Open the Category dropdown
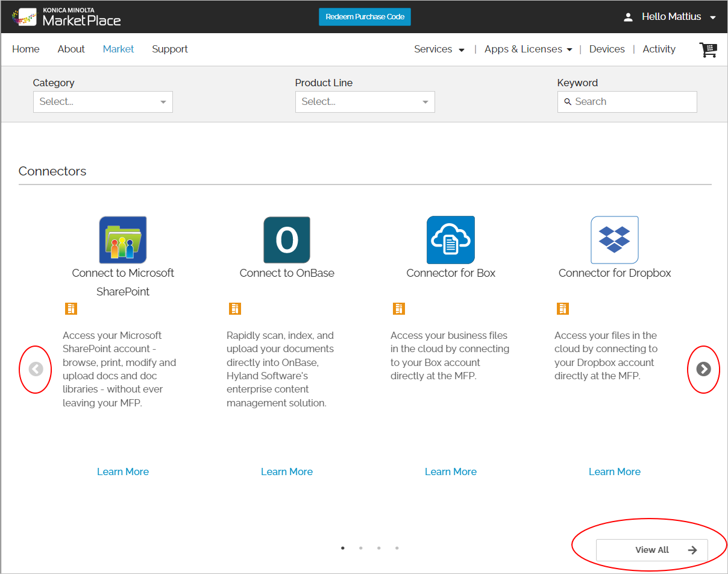 103,102
